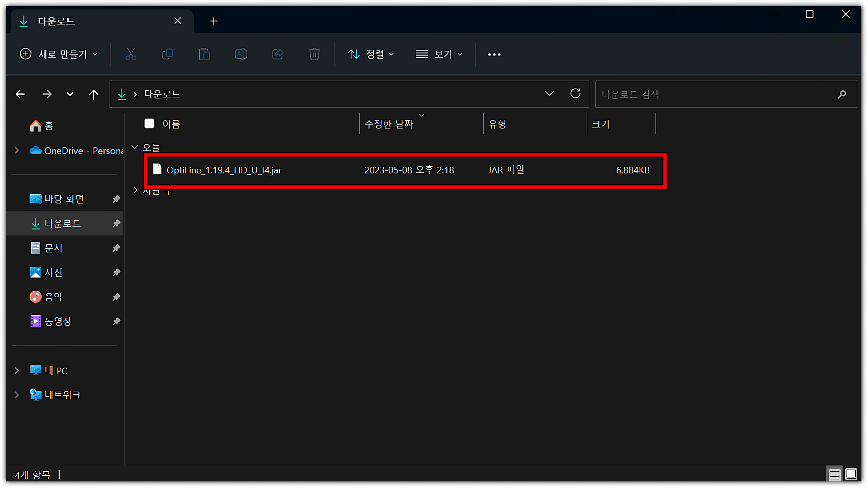The height and width of the screenshot is (488, 868).
Task: Sort by the 수정한 날짜 column header
Action: click(388, 124)
